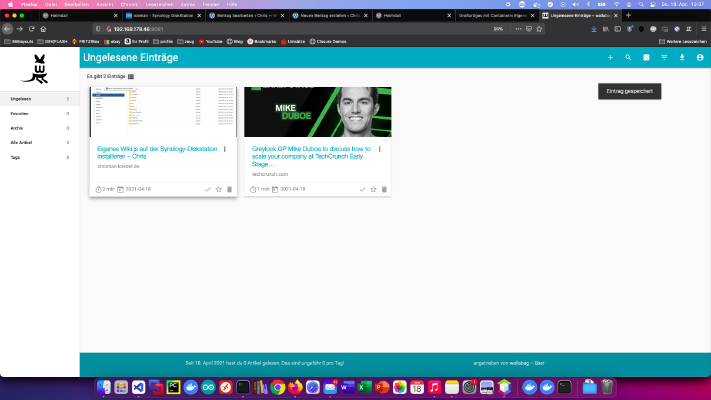Screen dimensions: 711x400
Task: Open Eigenes Wiki.js Synology article title
Action: (157, 152)
